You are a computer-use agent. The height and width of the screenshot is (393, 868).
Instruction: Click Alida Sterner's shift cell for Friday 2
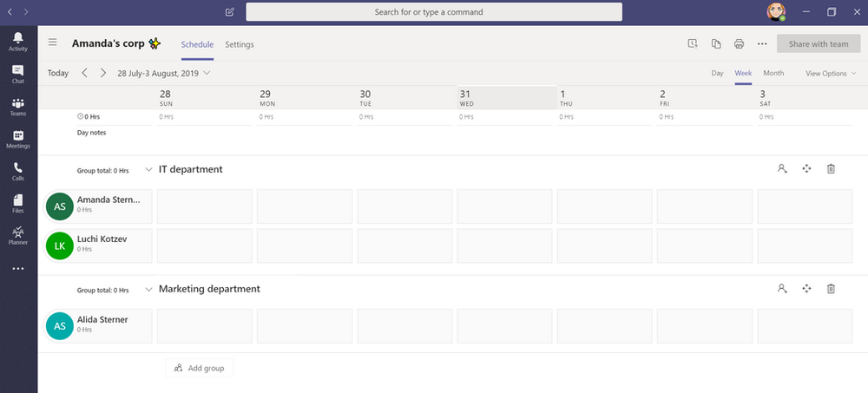pyautogui.click(x=705, y=326)
